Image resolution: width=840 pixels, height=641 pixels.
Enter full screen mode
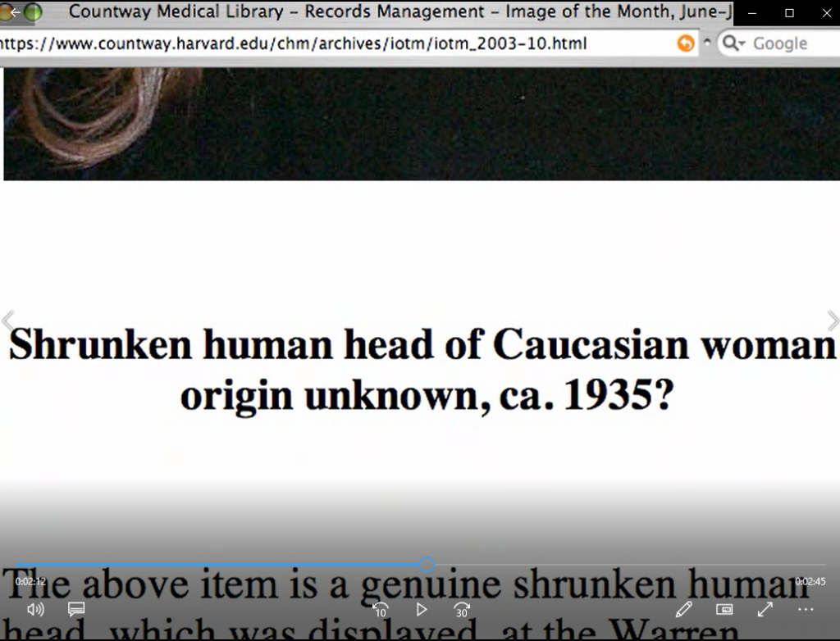click(765, 609)
